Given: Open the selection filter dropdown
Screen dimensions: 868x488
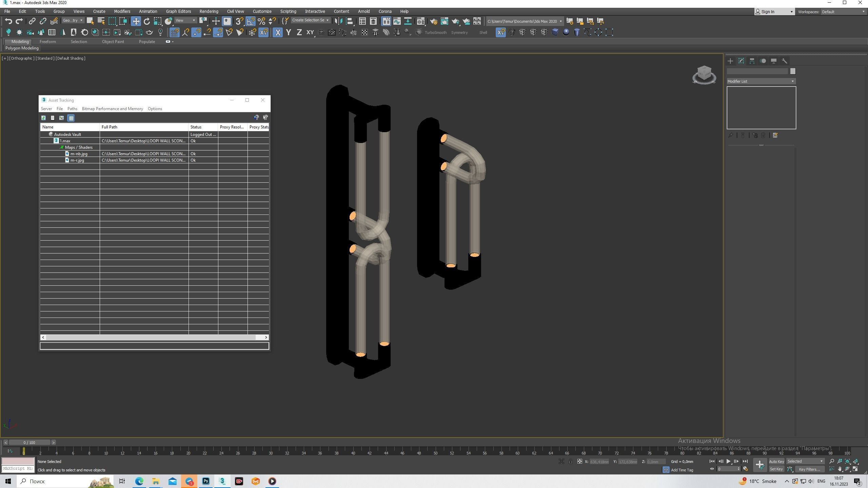Looking at the screenshot, I should pos(73,21).
